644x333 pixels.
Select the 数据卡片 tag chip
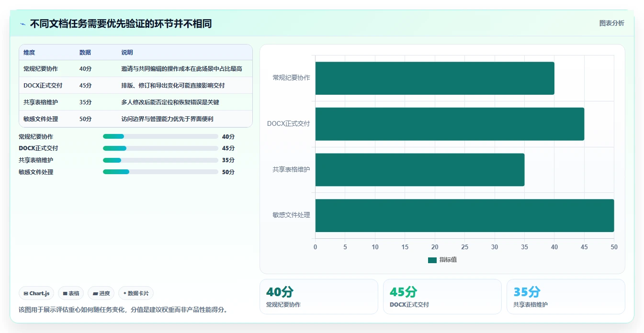pyautogui.click(x=136, y=293)
